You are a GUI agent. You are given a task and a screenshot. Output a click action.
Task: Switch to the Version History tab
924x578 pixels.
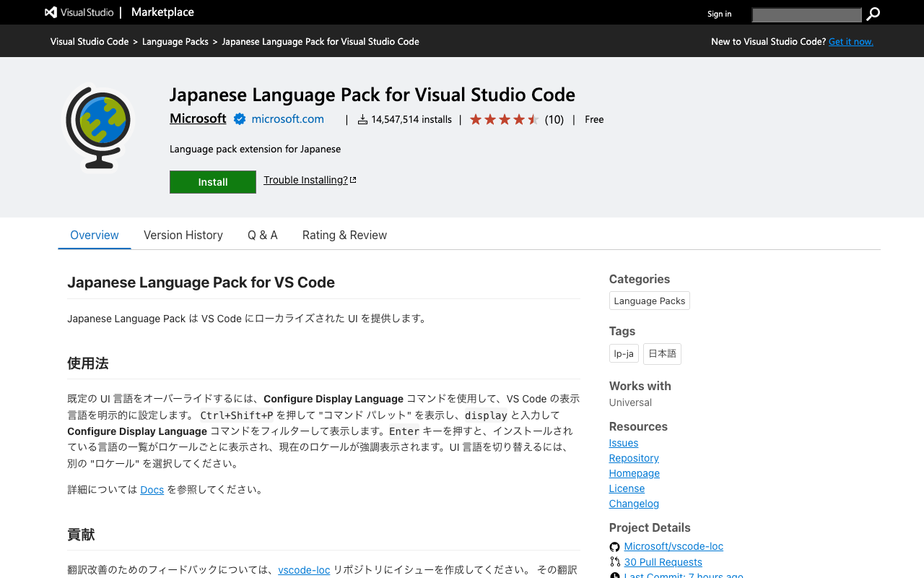pos(183,235)
